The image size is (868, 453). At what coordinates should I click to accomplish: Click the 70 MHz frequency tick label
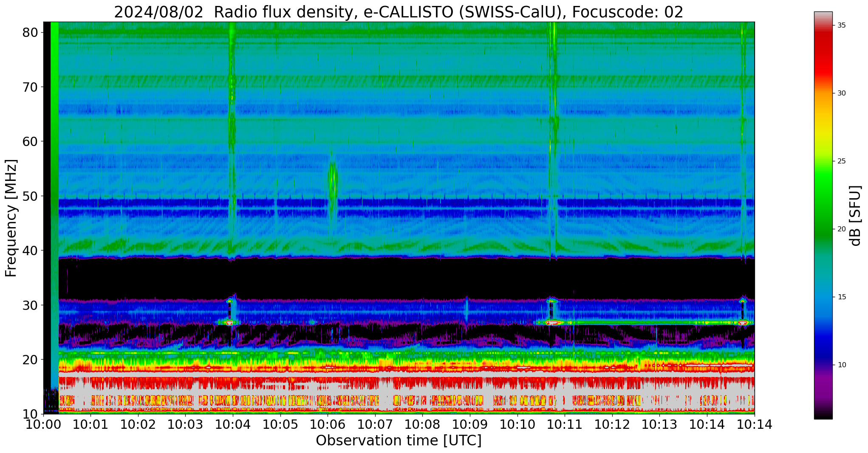click(31, 87)
